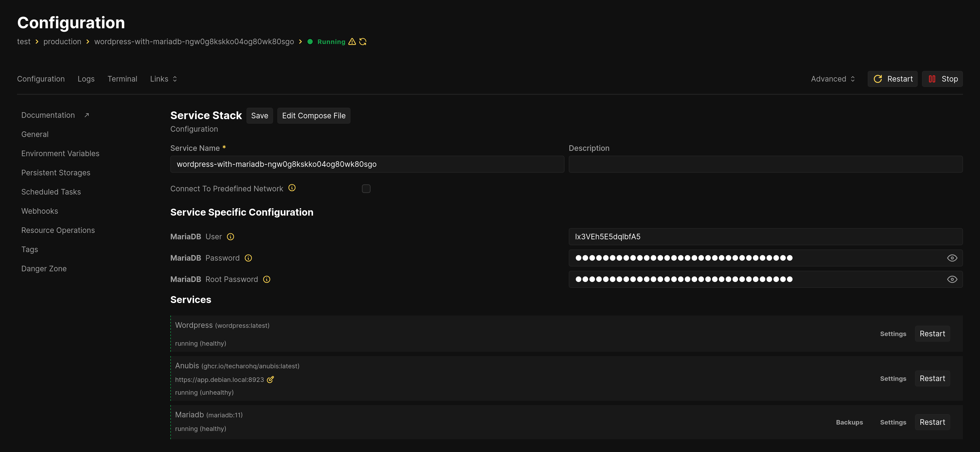The width and height of the screenshot is (980, 452).
Task: Enable Connect To Predefined Network
Action: click(366, 188)
